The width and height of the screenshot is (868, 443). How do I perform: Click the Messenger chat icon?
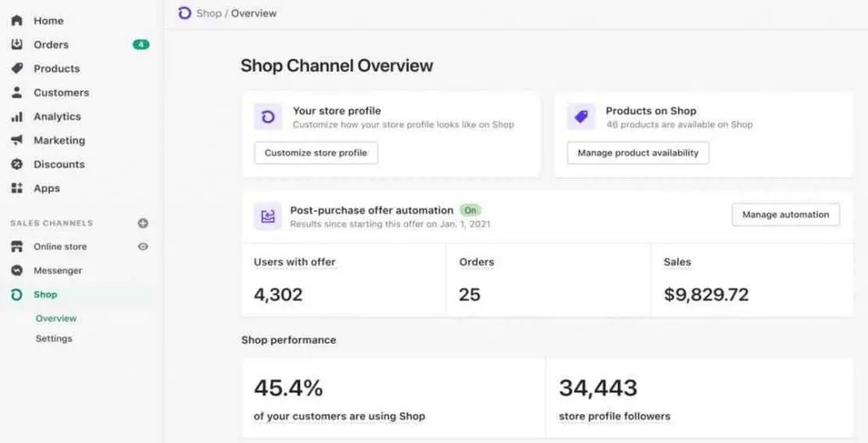pyautogui.click(x=17, y=270)
